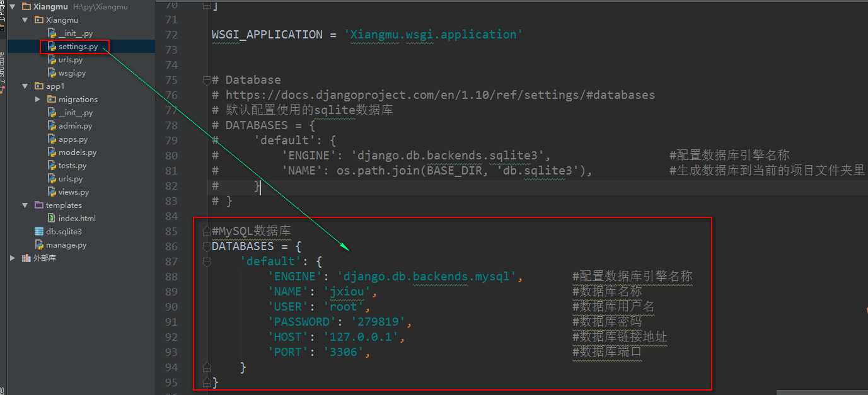Image resolution: width=868 pixels, height=395 pixels.
Task: Click the models.py file icon
Action: [52, 152]
